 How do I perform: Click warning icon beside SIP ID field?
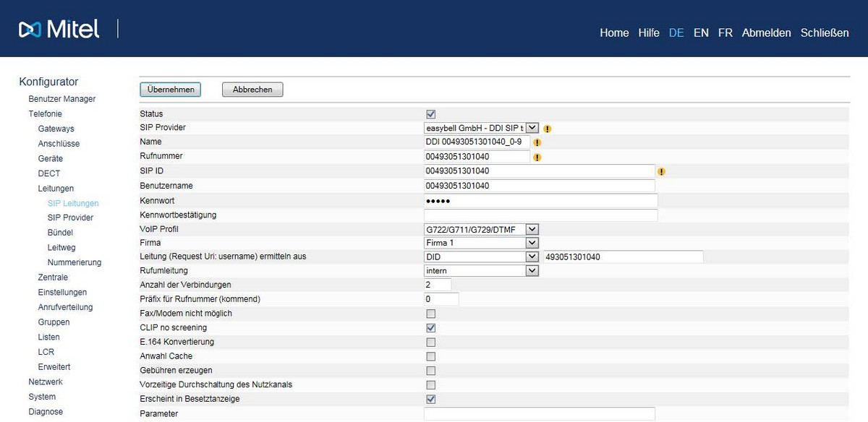(x=661, y=172)
